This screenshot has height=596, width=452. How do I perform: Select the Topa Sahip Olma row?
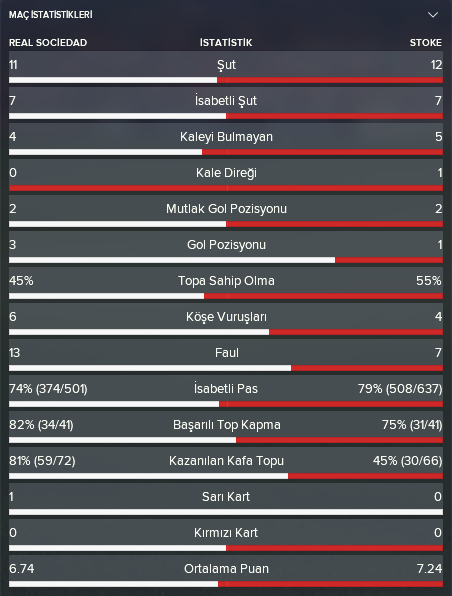coord(226,284)
